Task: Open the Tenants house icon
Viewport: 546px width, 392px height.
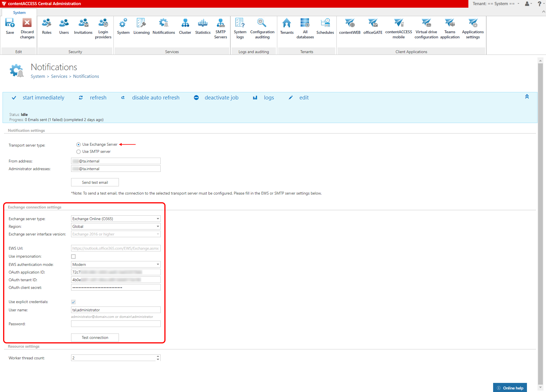Action: [287, 23]
